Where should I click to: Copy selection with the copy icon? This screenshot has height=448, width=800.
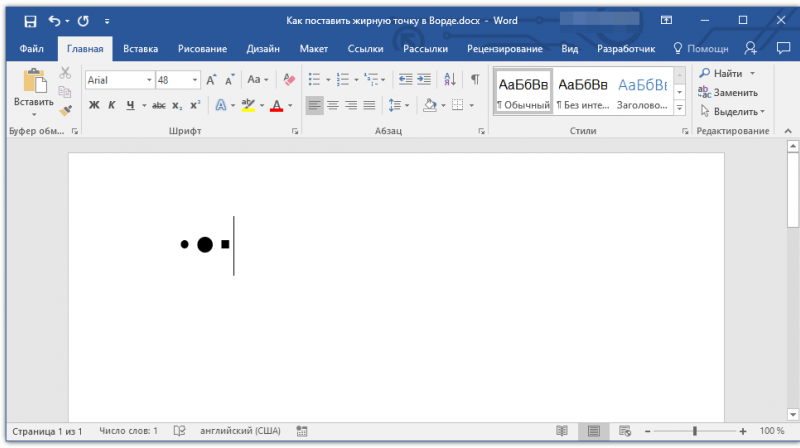click(x=65, y=92)
